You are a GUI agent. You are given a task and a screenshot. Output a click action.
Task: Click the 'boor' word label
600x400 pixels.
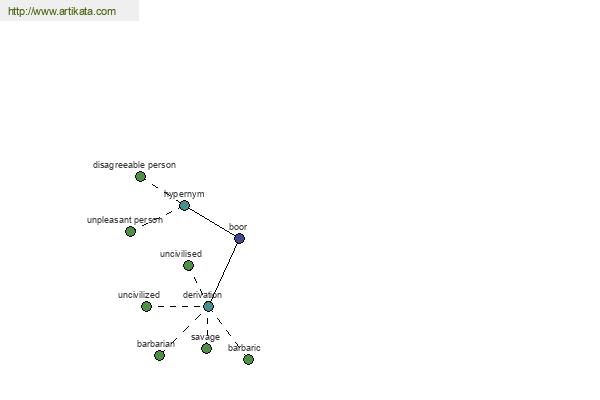tap(238, 227)
